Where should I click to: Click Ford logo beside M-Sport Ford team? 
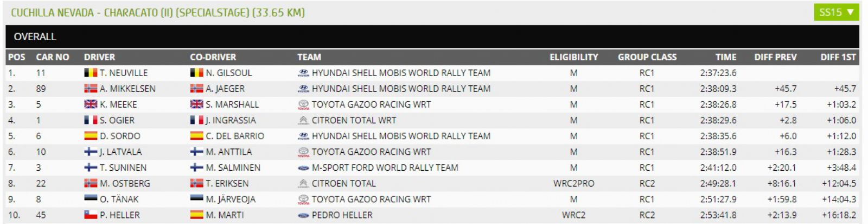[303, 168]
